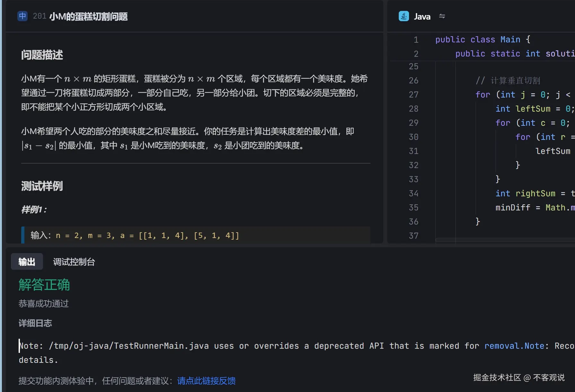The width and height of the screenshot is (575, 392).
Task: Expand the 详细日志 section
Action: [35, 323]
